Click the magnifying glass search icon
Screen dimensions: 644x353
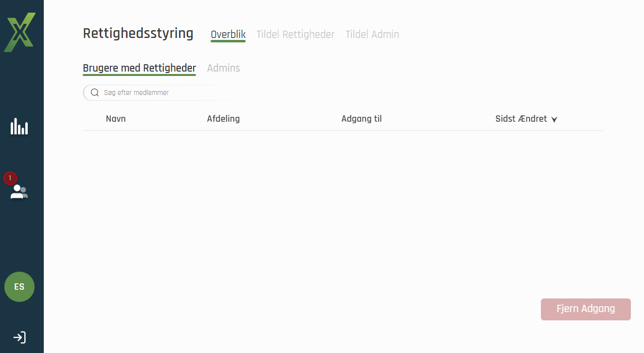(95, 93)
